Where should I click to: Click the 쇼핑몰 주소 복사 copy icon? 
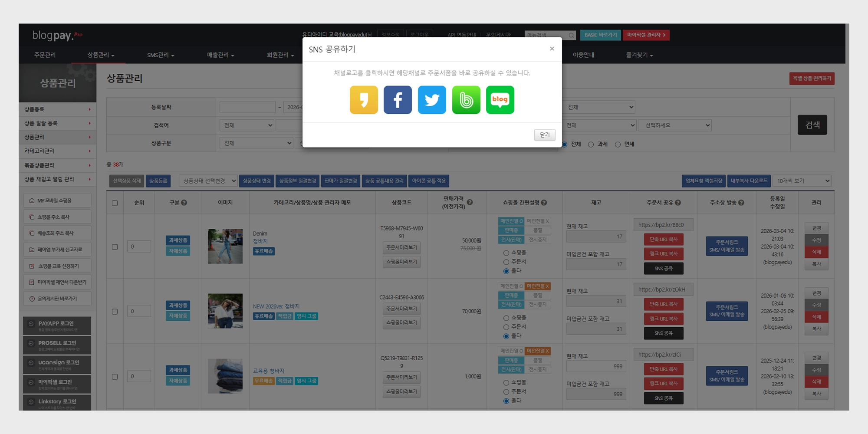[32, 217]
